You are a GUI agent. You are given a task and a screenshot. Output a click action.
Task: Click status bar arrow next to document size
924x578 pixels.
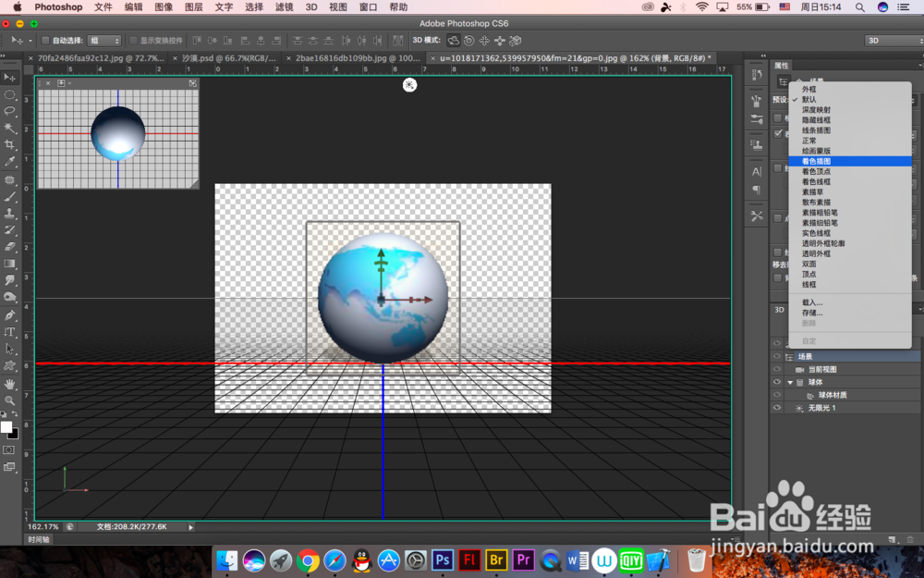pos(191,527)
